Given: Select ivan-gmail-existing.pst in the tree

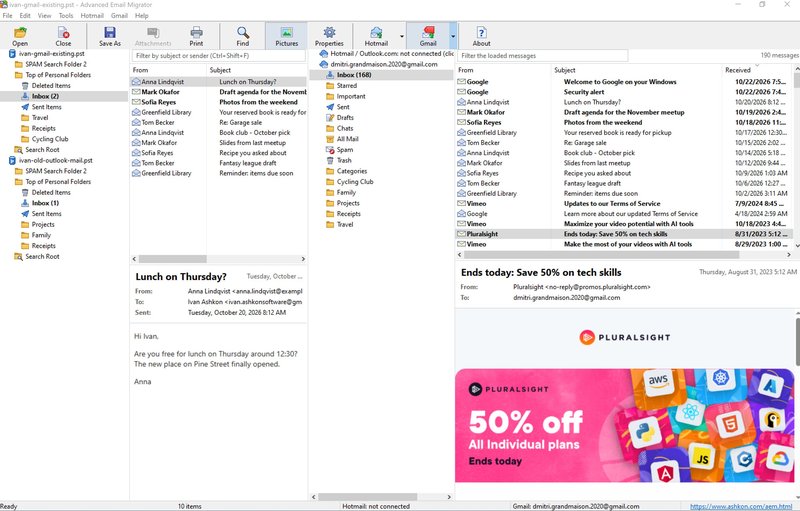Looking at the screenshot, I should [52, 54].
